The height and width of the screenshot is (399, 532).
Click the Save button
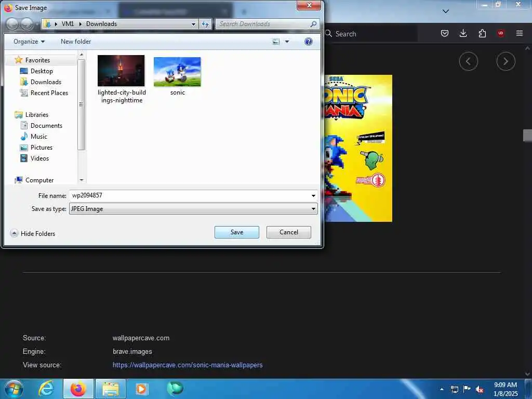(237, 232)
